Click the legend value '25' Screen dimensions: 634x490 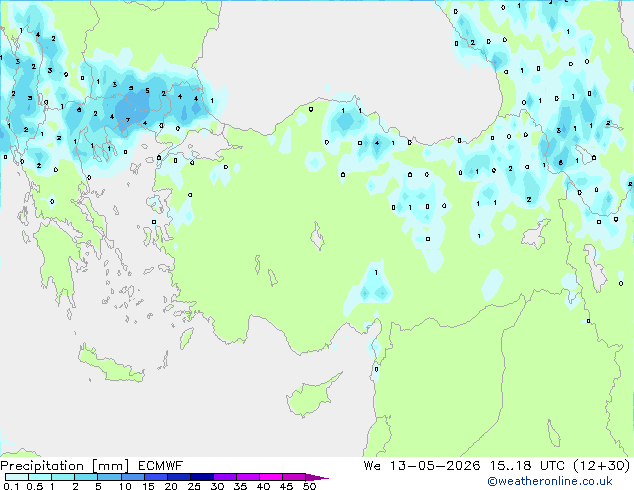pos(194,486)
